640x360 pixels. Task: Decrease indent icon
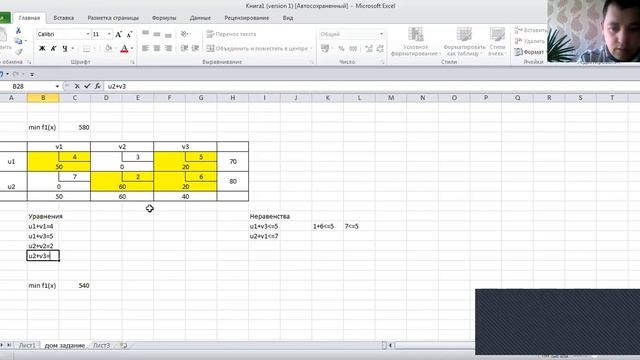pyautogui.click(x=184, y=49)
